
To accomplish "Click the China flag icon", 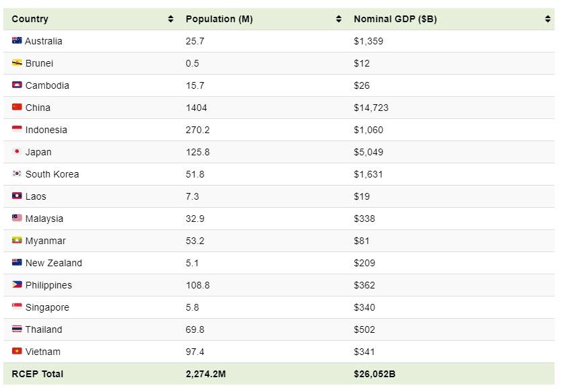I will 17,108.
